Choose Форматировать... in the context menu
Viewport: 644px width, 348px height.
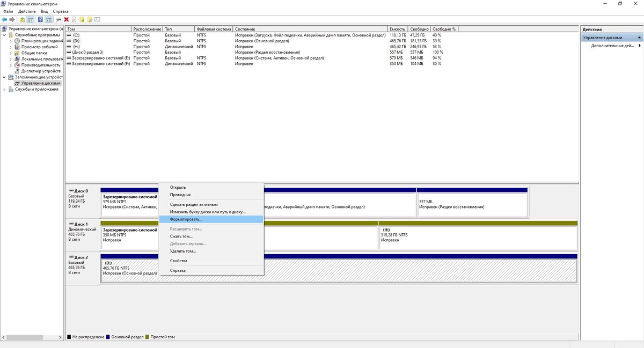(211, 219)
